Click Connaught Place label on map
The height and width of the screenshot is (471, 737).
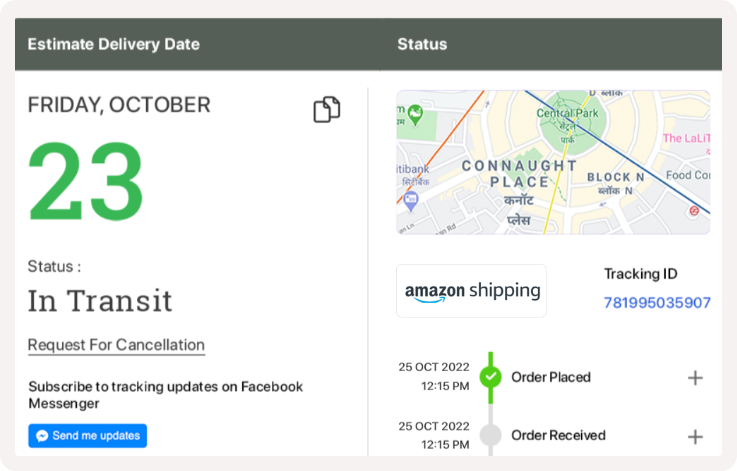point(519,173)
